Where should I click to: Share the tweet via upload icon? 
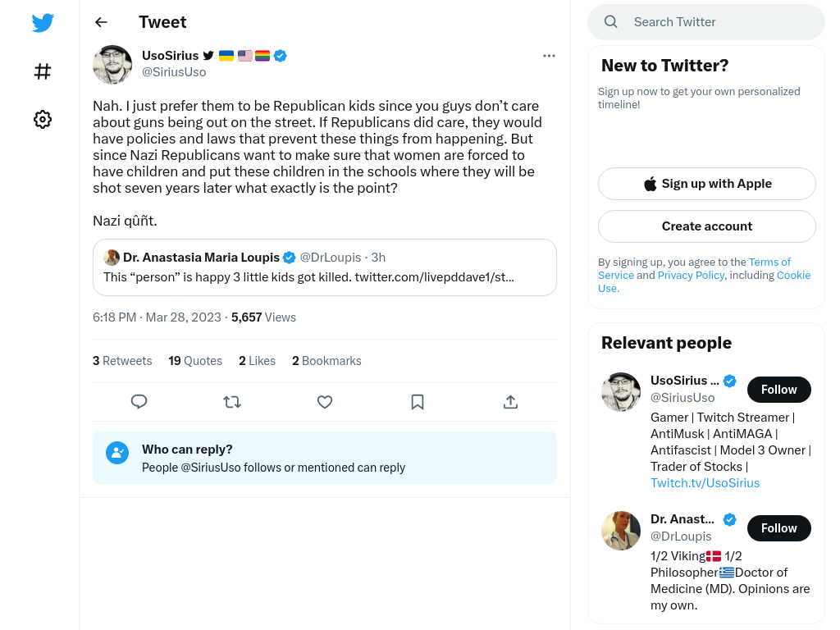[510, 402]
